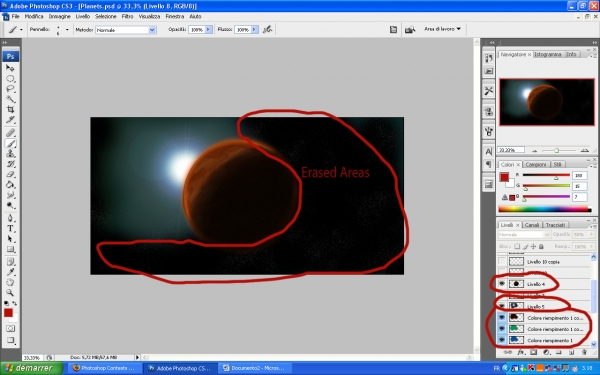Select the Eyedropper tool
The image size is (600, 375).
click(10, 272)
